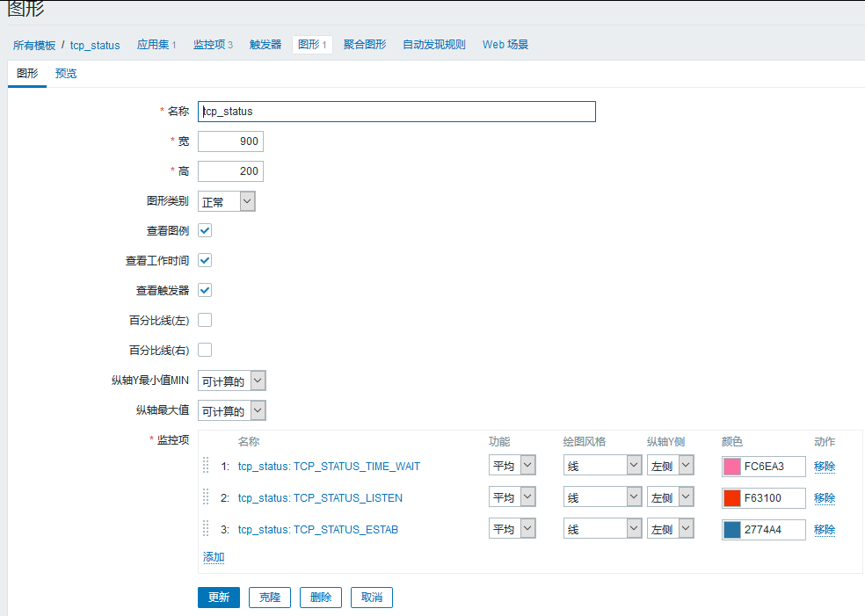Open the 触发器 tab
The height and width of the screenshot is (616, 865).
(265, 45)
